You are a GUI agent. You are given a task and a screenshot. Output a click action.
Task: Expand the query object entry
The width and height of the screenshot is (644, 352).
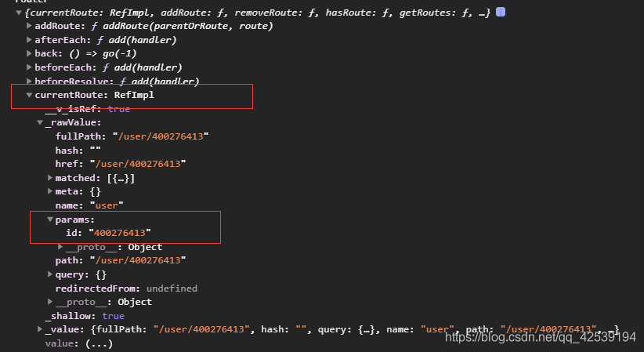point(50,274)
